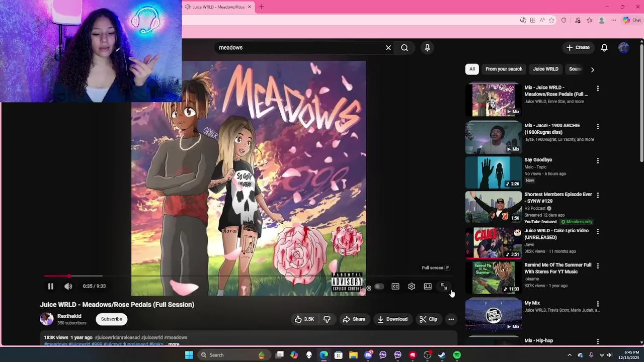Share the video

click(x=354, y=319)
